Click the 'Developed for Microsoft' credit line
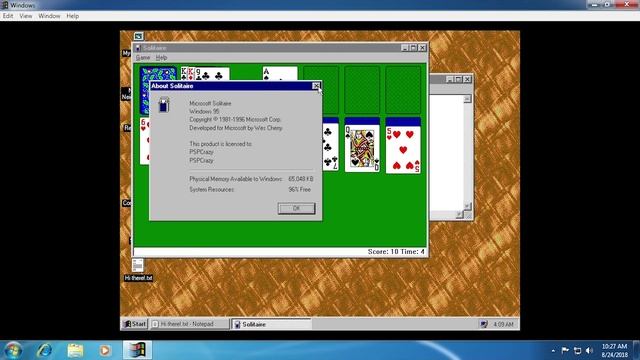The image size is (640, 360). click(236, 128)
